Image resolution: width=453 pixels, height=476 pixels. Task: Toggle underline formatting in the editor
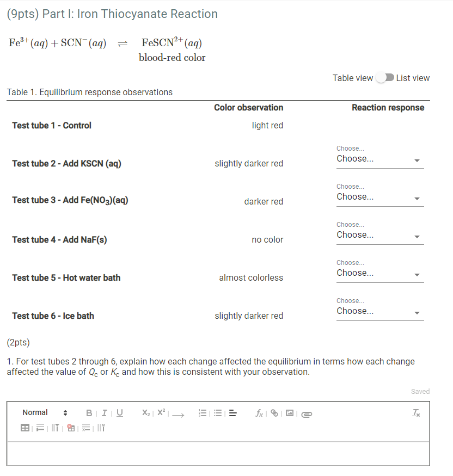[120, 413]
